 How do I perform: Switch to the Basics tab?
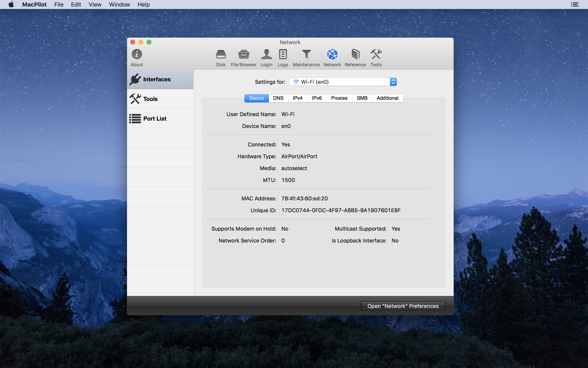(257, 98)
